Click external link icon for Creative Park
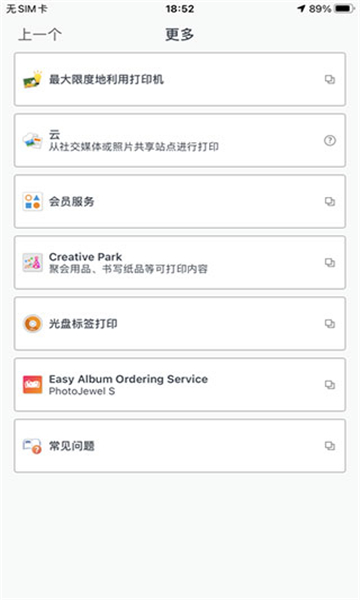Viewport: 360px width, 600px height. (330, 263)
